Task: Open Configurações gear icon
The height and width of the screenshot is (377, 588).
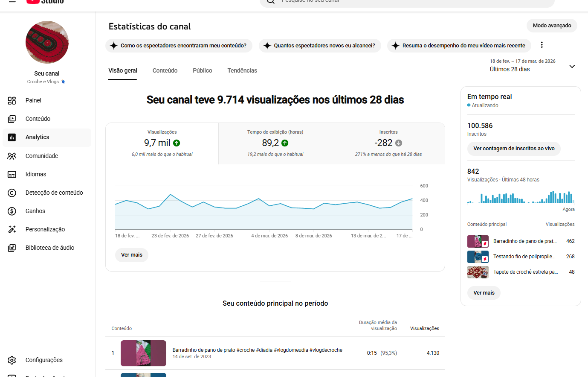Action: click(12, 360)
